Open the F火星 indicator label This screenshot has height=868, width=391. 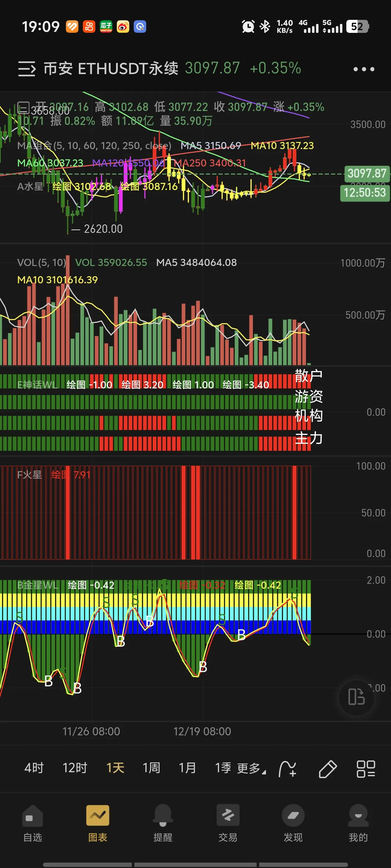(x=29, y=475)
